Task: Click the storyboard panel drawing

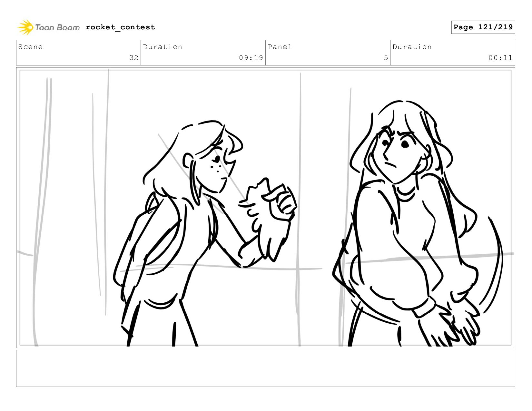Action: tap(265, 208)
